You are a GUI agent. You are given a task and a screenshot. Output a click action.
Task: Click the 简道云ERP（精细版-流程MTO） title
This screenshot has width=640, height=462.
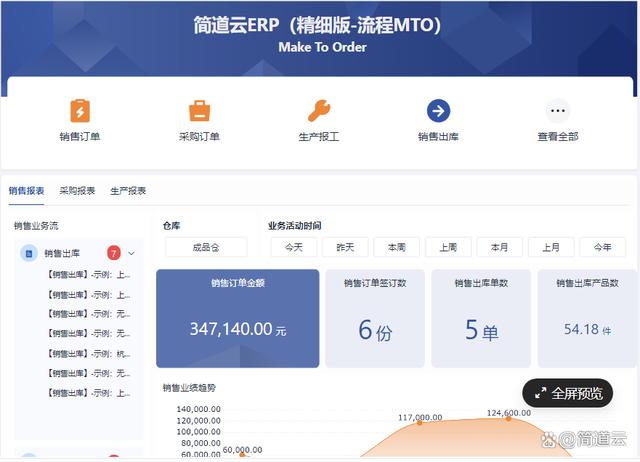click(x=317, y=25)
